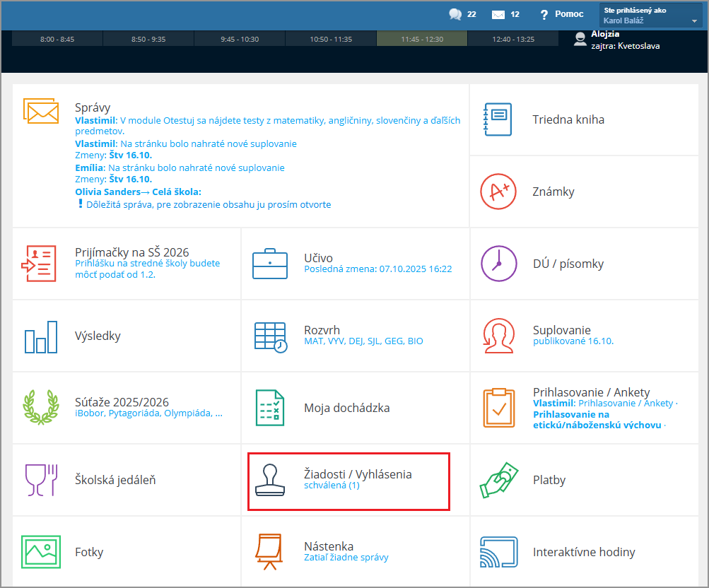Click the Suplovanie person icon
The image size is (709, 588).
tap(498, 336)
